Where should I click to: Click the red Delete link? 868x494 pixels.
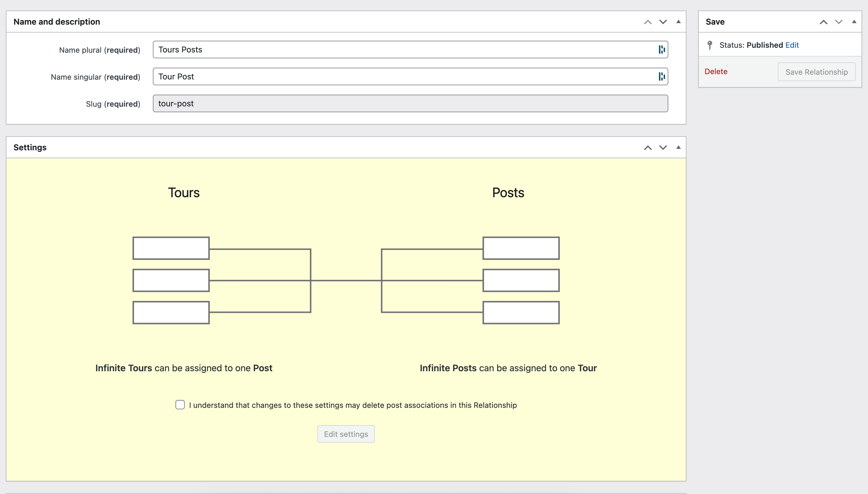[x=716, y=71]
